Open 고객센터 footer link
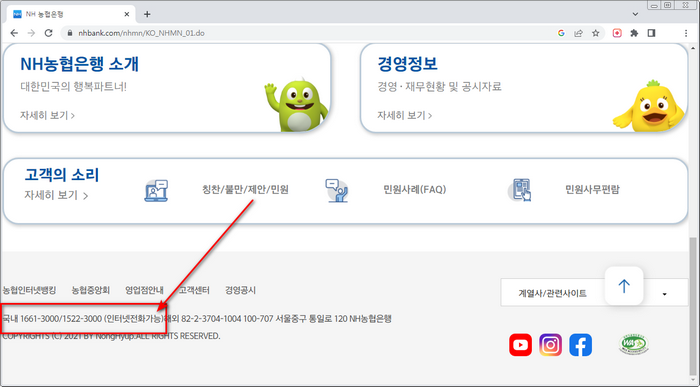The width and height of the screenshot is (700, 387). (x=194, y=290)
